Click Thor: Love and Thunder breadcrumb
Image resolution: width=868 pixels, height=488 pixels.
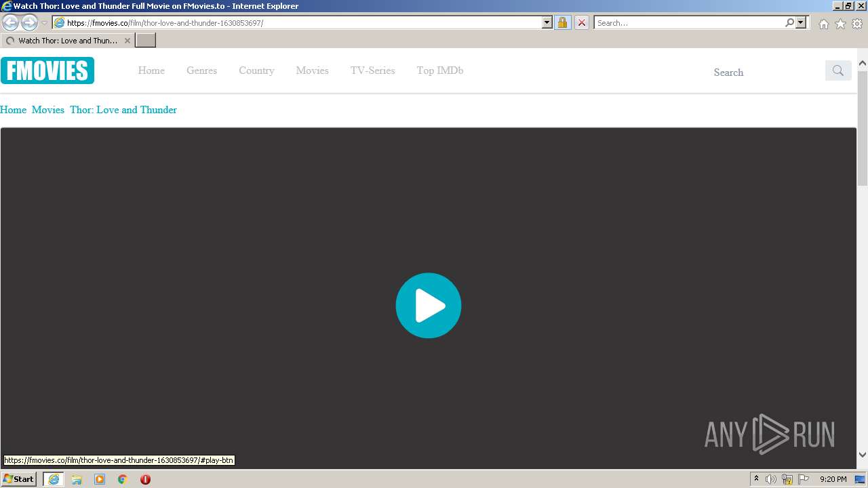123,110
